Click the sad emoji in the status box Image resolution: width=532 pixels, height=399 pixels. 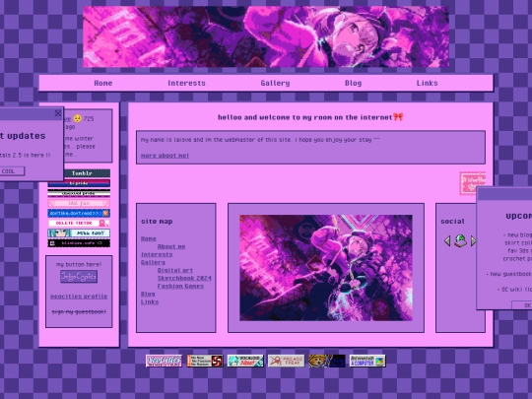point(78,119)
